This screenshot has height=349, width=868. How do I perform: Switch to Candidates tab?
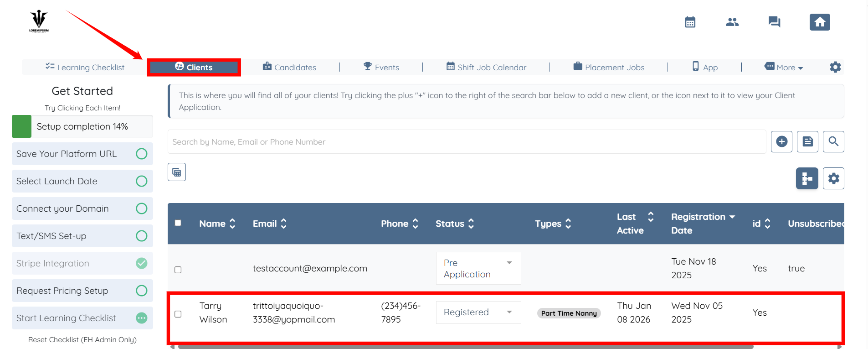[289, 67]
